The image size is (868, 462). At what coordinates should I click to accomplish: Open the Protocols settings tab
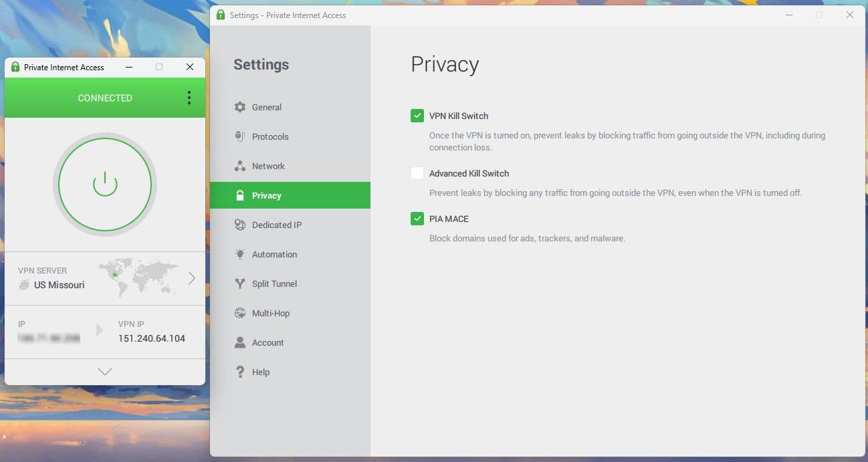pos(290,136)
